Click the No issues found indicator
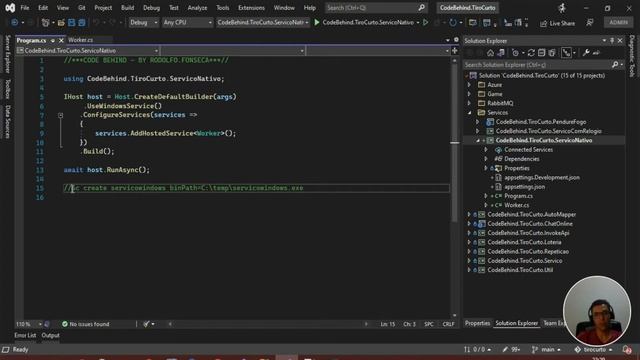Image resolution: width=640 pixels, height=360 pixels. pos(86,324)
